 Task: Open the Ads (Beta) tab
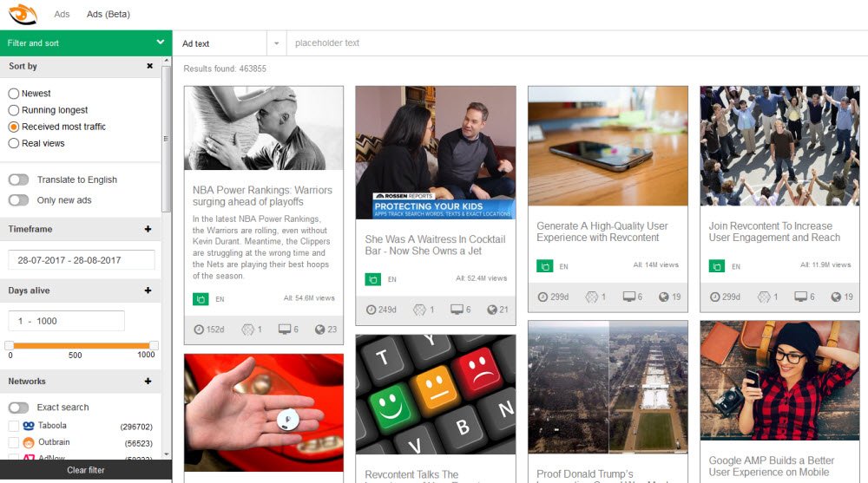point(108,15)
